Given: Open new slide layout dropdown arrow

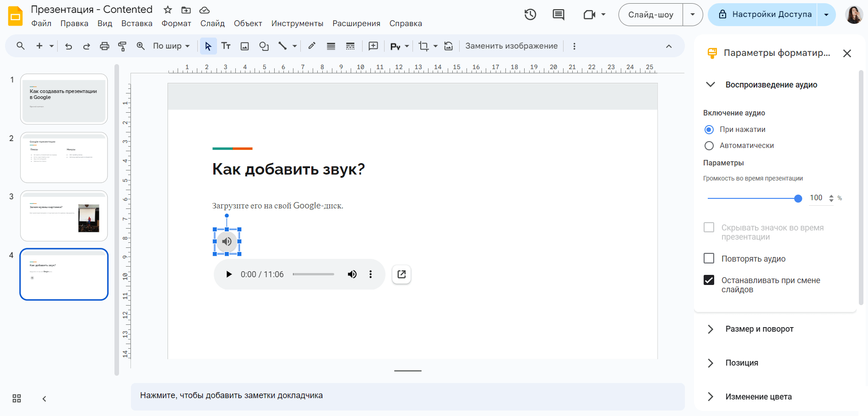Looking at the screenshot, I should (x=51, y=46).
